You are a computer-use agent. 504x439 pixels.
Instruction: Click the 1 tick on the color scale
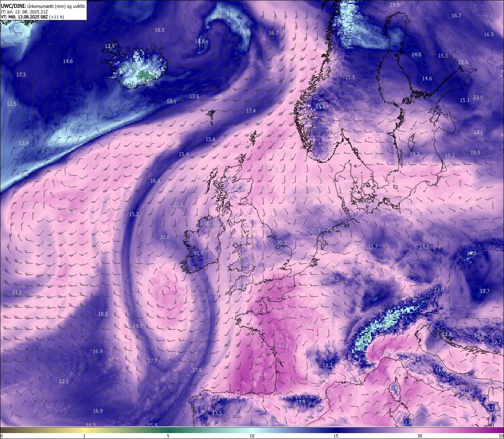click(84, 436)
